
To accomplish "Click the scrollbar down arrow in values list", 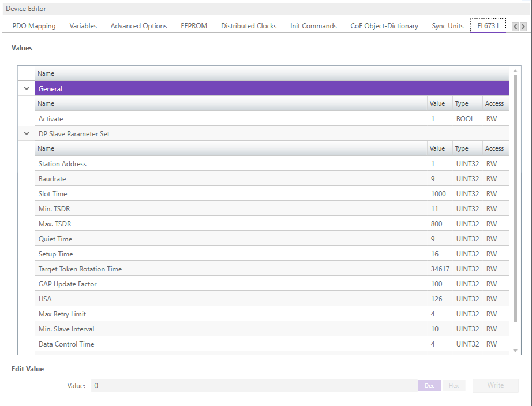I will pos(515,350).
